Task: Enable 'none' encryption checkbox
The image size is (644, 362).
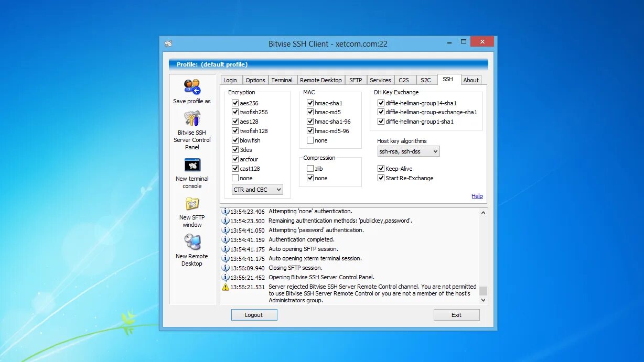Action: point(235,178)
